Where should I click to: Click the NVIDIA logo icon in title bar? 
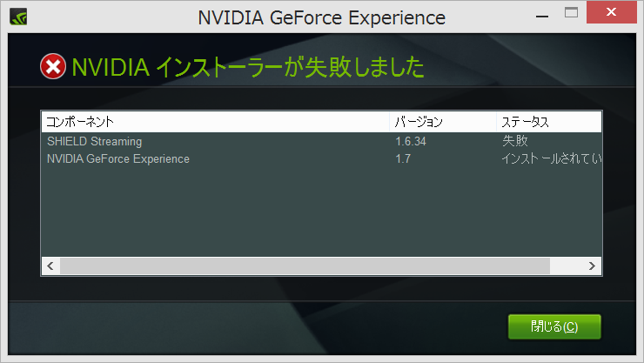click(x=18, y=17)
